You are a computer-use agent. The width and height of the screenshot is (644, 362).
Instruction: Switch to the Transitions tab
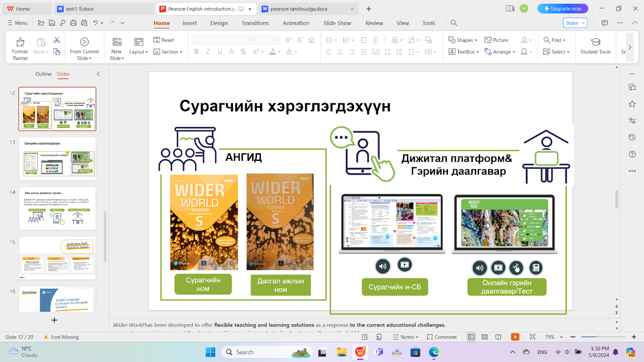pos(255,23)
